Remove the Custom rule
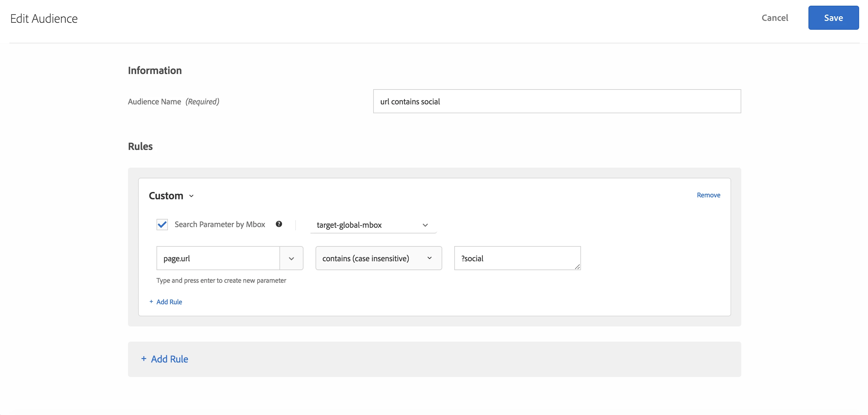Image resolution: width=868 pixels, height=415 pixels. tap(708, 195)
